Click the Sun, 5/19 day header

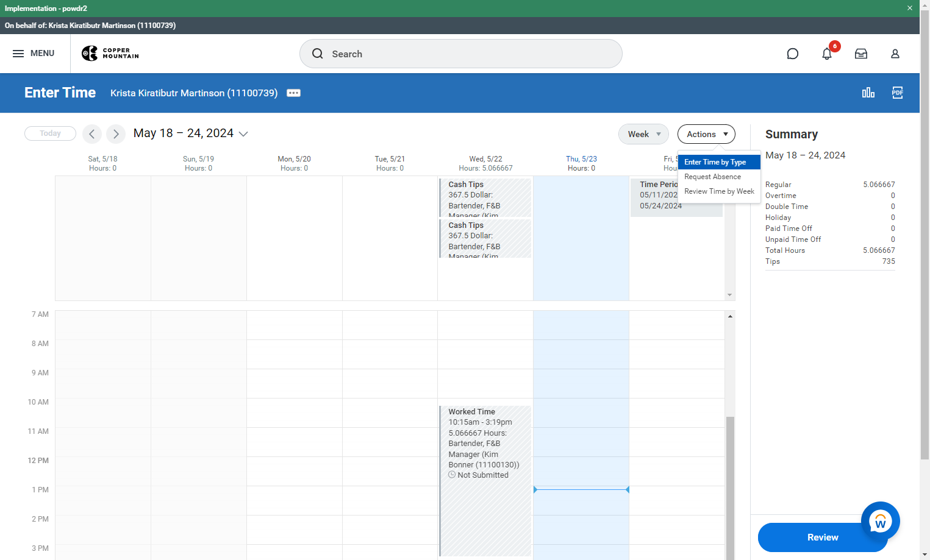point(198,163)
